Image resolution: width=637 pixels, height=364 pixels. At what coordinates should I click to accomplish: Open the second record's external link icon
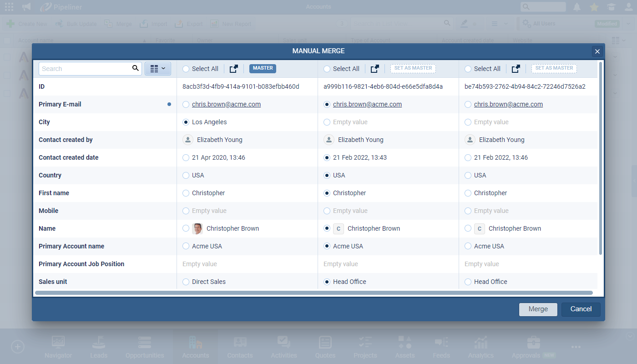point(375,69)
